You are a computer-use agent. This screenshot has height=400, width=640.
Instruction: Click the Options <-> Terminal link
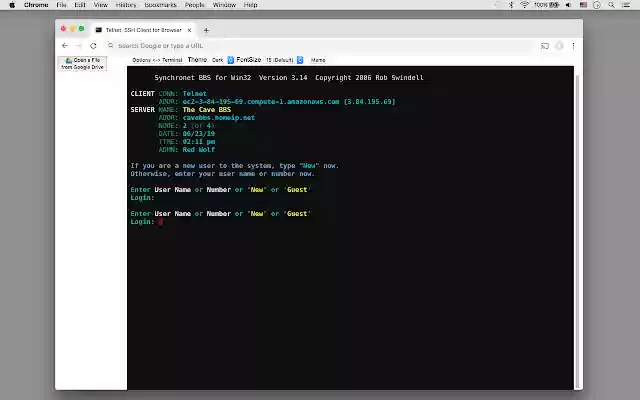(x=157, y=60)
